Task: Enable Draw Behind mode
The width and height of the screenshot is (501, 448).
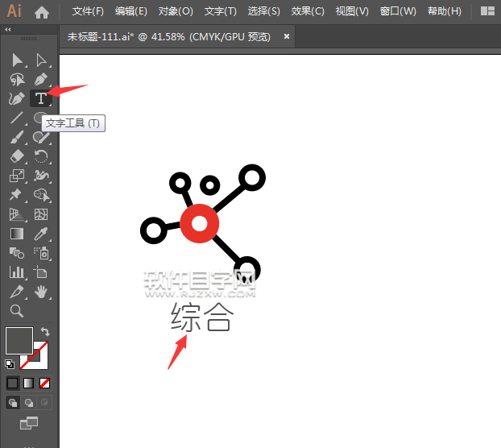Action: 29,403
